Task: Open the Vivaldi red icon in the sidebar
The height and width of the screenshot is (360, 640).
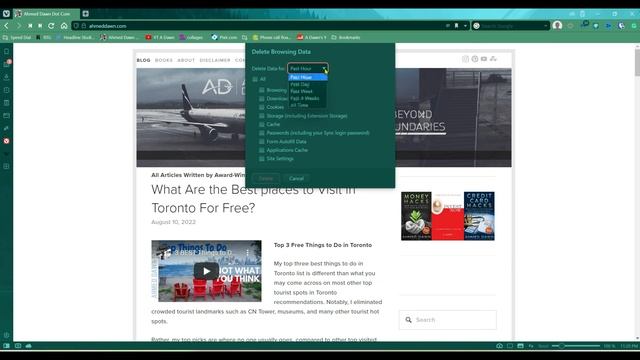Action: click(6, 141)
